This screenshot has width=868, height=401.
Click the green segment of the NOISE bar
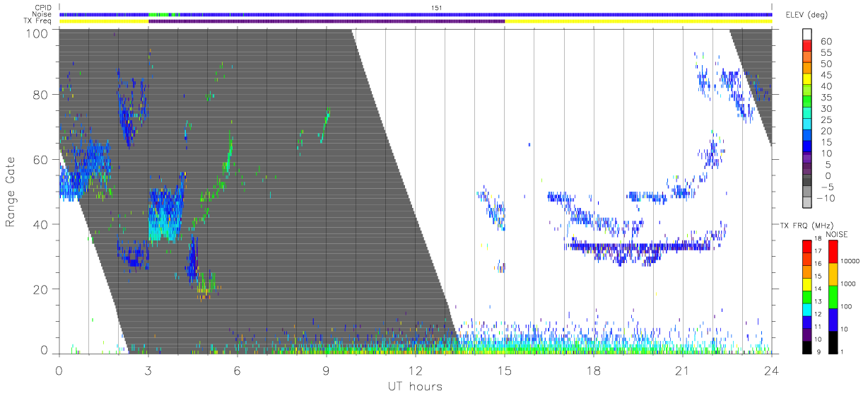833,296
